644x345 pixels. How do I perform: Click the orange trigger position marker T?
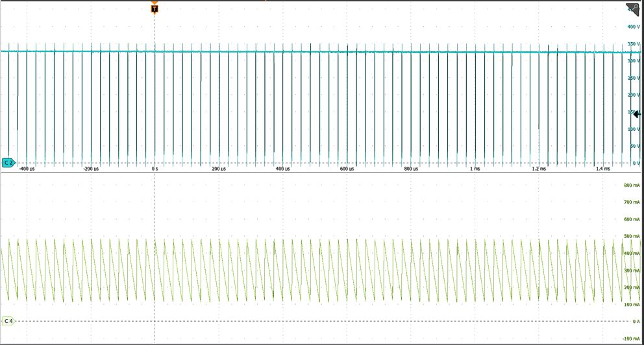pos(155,8)
